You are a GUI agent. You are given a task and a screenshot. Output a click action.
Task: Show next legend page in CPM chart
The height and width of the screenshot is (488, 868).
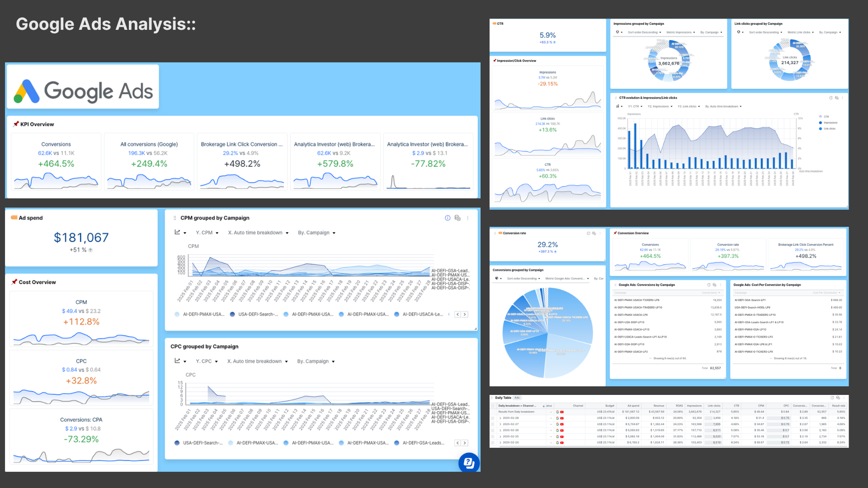465,314
